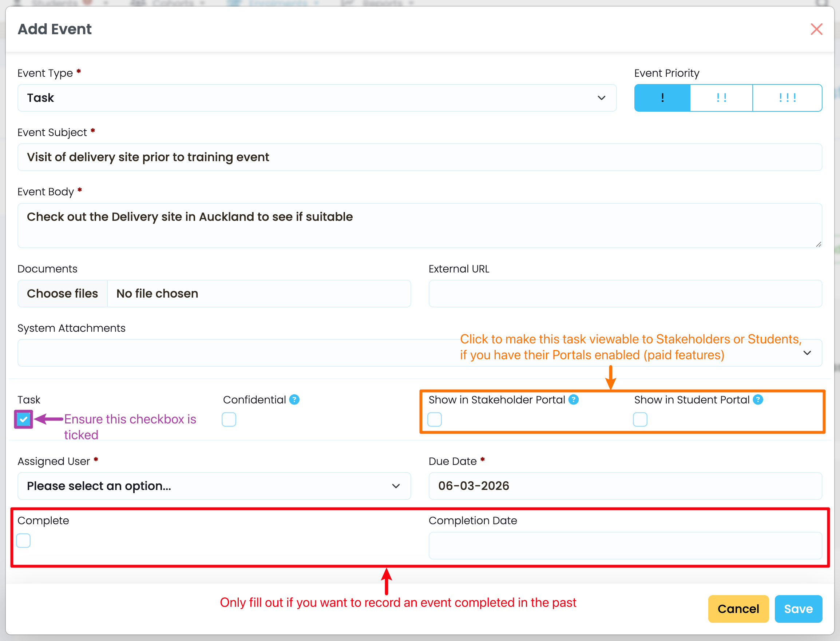Screen dimensions: 840x641
Task: Enable Show in Stakeholder Portal checkbox
Action: (434, 419)
